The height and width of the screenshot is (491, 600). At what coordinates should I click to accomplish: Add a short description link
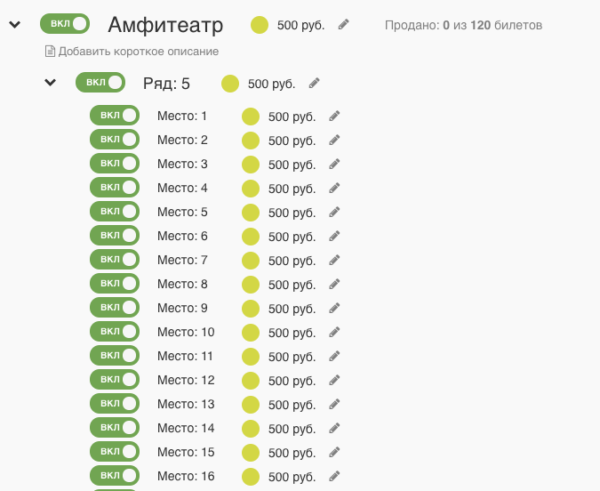click(x=138, y=51)
